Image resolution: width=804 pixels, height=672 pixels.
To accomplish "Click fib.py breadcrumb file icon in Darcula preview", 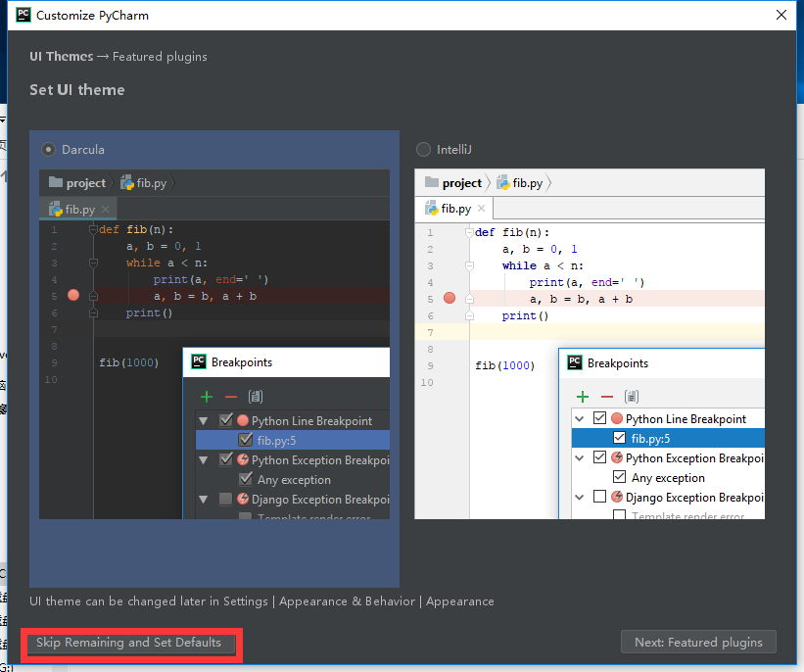I will (x=127, y=182).
